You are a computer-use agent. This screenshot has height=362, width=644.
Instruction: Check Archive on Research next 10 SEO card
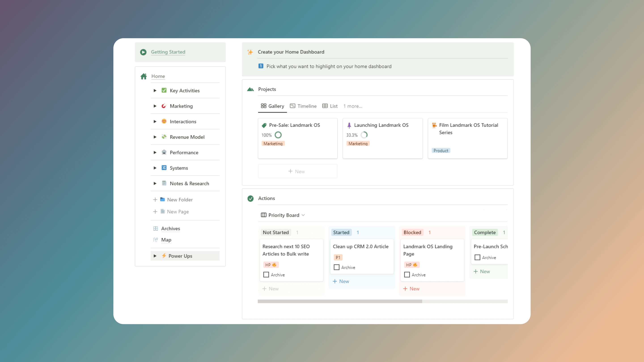click(266, 274)
